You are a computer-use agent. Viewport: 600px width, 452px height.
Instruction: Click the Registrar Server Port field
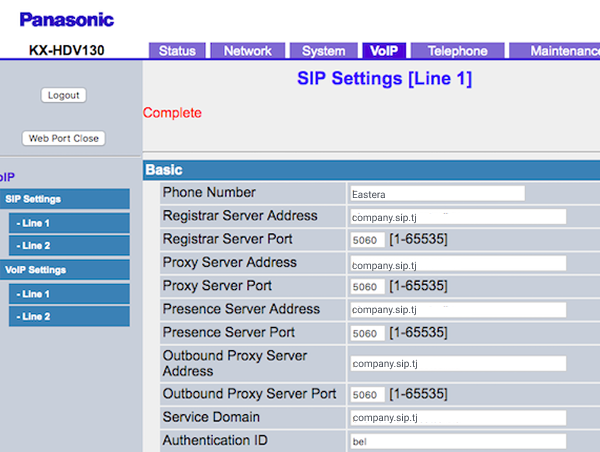click(x=367, y=240)
